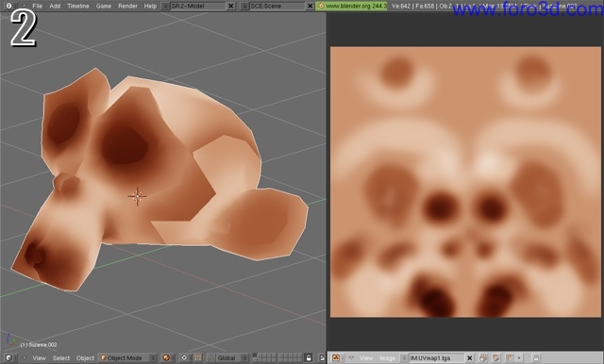The height and width of the screenshot is (364, 604).
Task: Click the SCE:Scene name field
Action: (277, 6)
